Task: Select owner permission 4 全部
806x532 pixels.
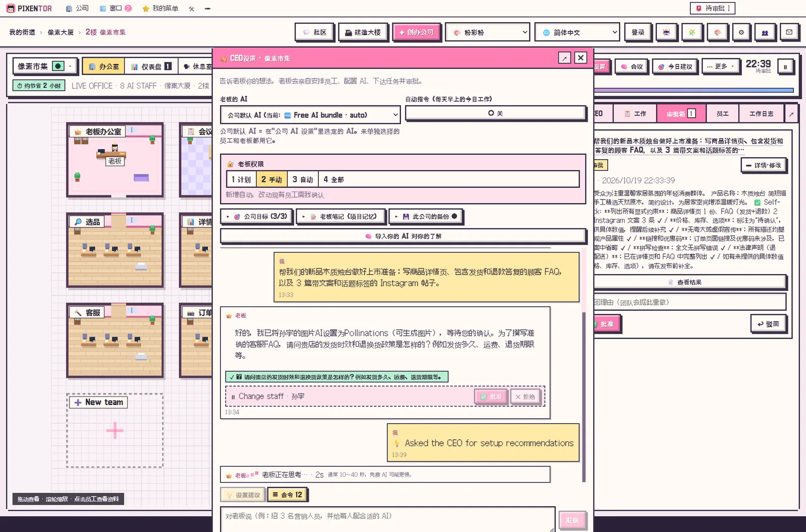Action: point(333,179)
